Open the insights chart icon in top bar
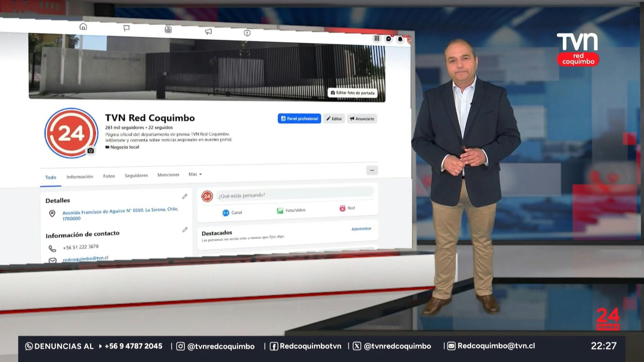This screenshot has width=644, height=362. 168,30
